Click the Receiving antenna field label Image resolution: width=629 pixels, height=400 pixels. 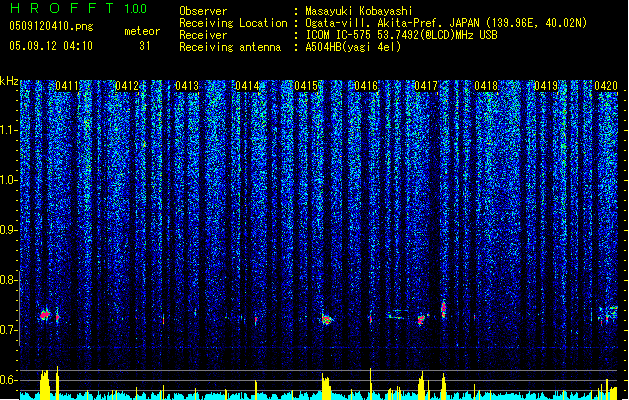(230, 47)
